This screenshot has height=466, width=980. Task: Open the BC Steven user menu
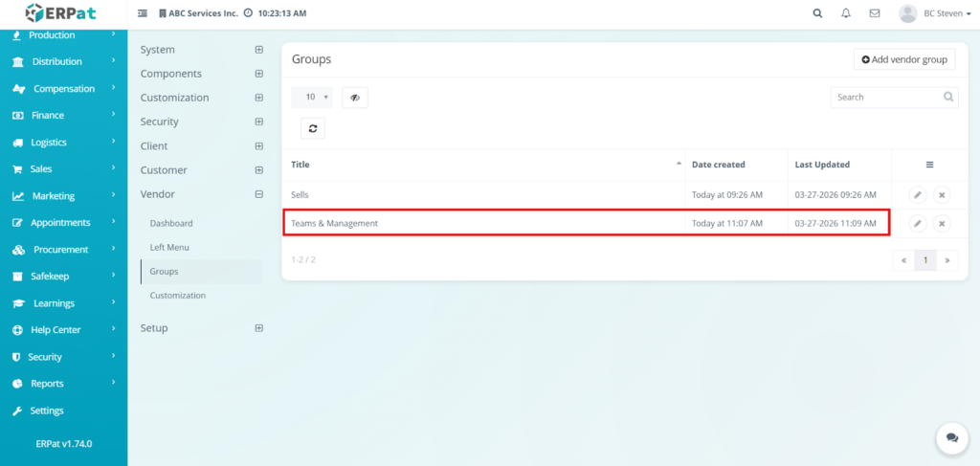coord(933,13)
